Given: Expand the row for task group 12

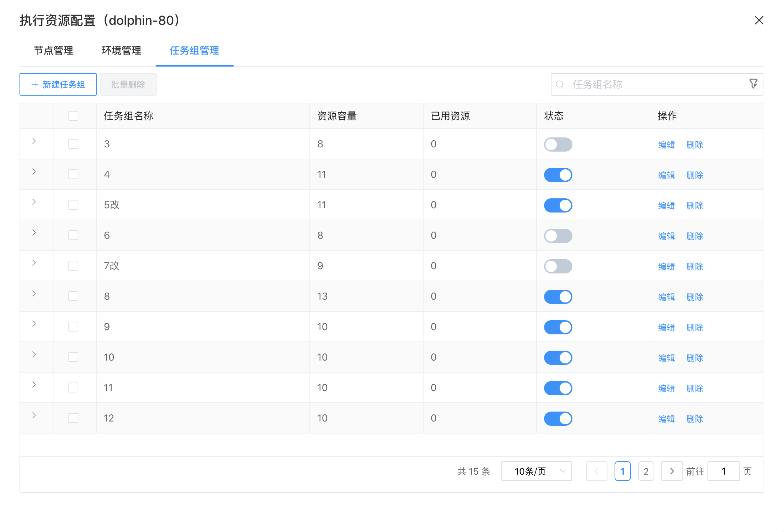Looking at the screenshot, I should 34,415.
